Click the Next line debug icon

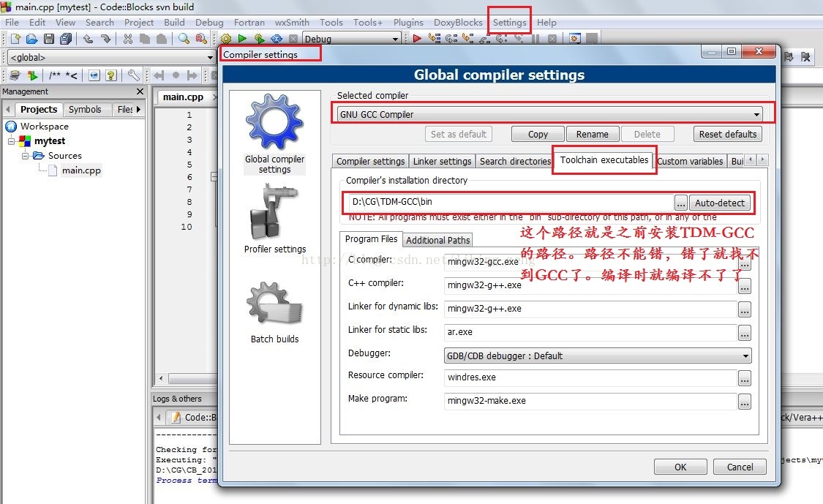(x=451, y=38)
